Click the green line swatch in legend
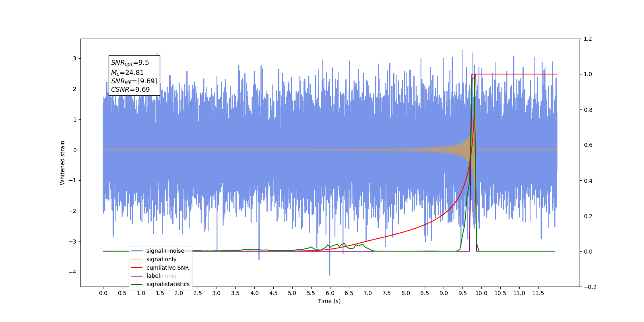This screenshot has width=644, height=322. [x=137, y=284]
